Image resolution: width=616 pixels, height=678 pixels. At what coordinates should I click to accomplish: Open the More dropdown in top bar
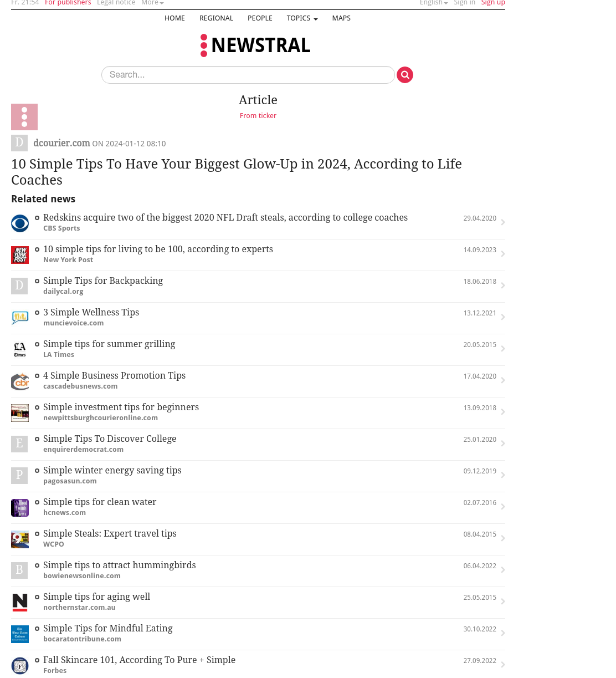coord(152,3)
